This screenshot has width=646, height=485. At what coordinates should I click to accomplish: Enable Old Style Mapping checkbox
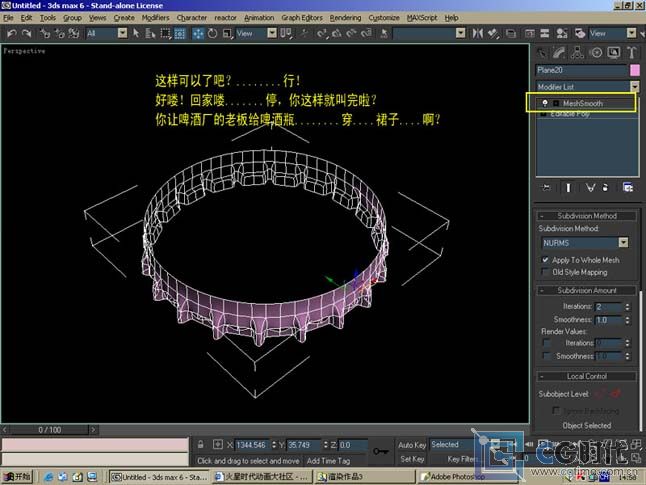click(545, 272)
